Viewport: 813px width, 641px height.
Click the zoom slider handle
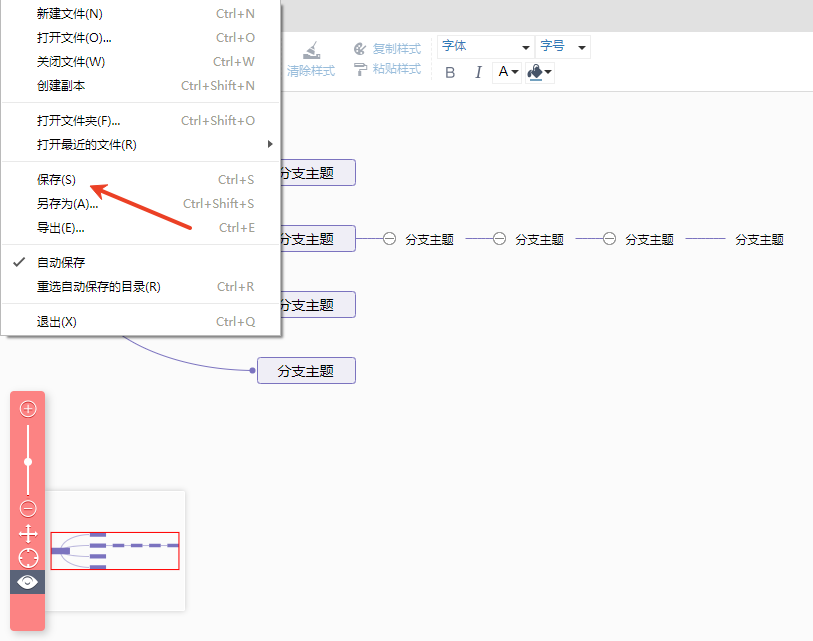pos(28,462)
